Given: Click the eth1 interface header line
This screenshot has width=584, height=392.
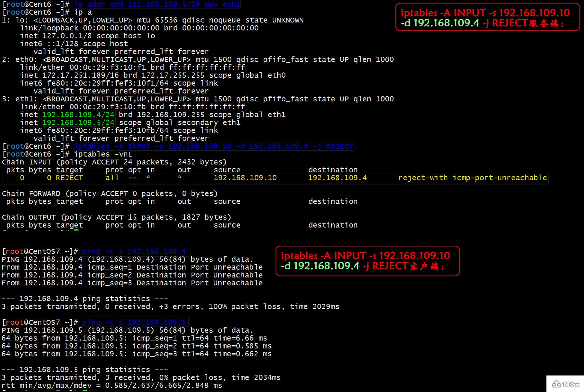Looking at the screenshot, I should 198,99.
